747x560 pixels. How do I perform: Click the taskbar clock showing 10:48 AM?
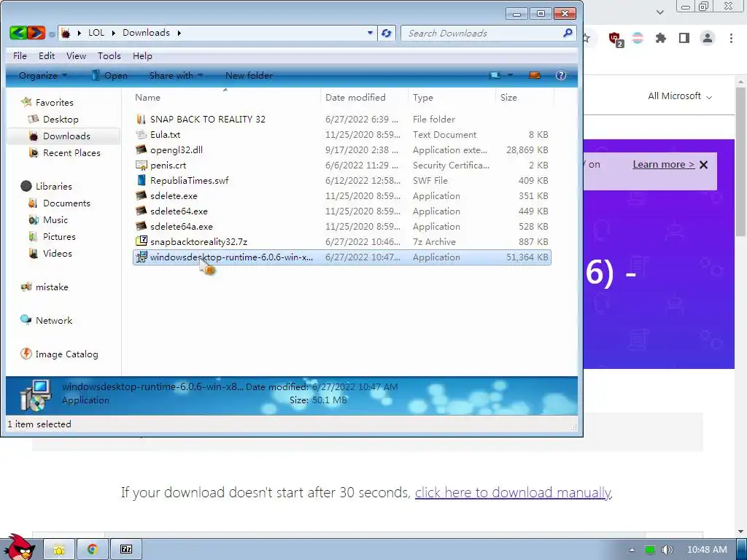click(707, 550)
